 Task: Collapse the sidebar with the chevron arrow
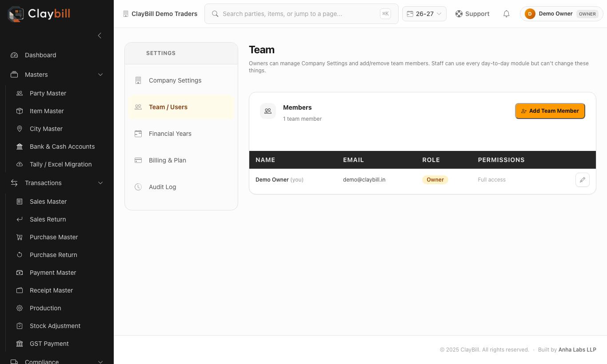pyautogui.click(x=100, y=36)
